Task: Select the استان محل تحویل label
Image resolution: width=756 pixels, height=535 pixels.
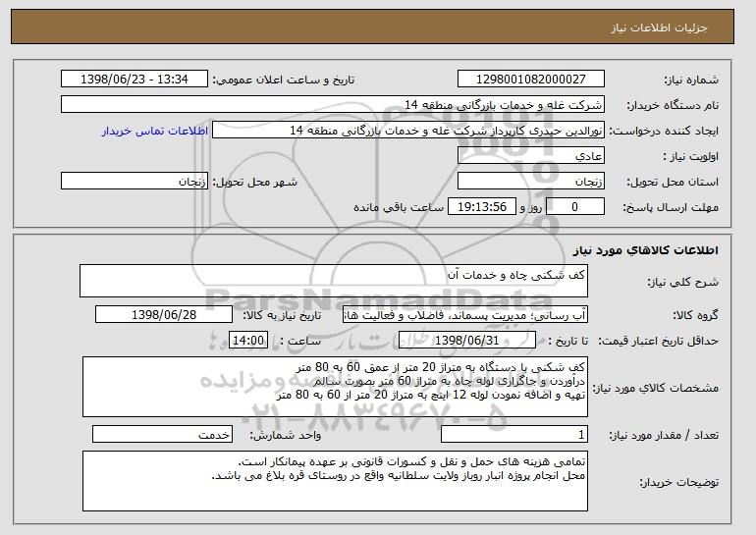Action: 673,182
